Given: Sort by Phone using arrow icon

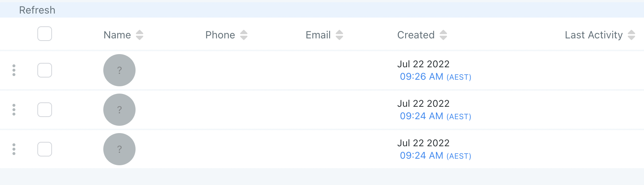Looking at the screenshot, I should point(244,35).
